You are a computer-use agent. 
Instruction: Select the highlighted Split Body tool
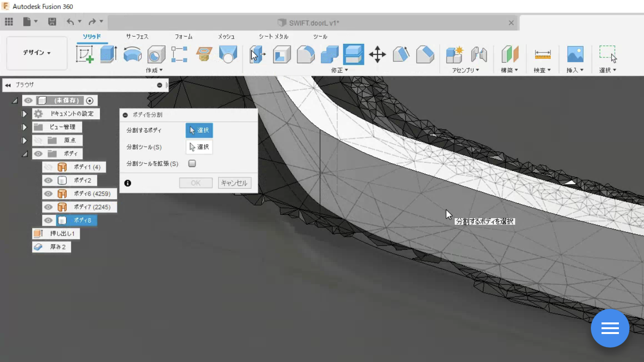[x=353, y=54]
